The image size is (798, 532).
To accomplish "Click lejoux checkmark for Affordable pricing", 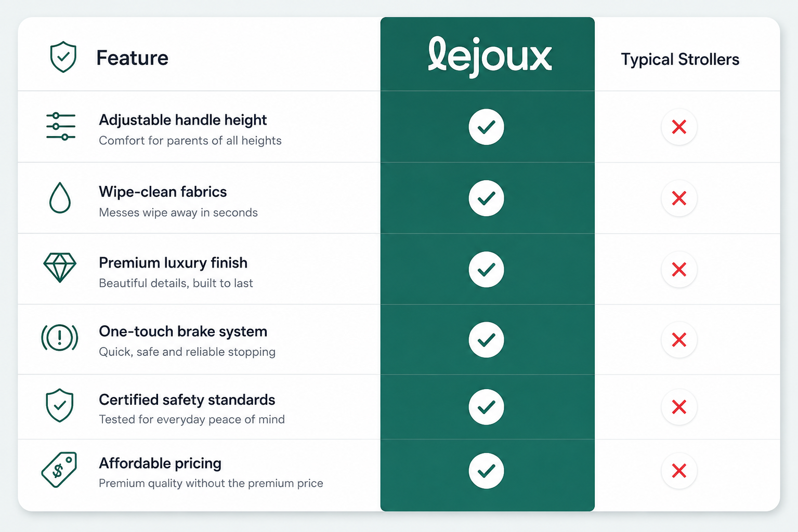I will 486,471.
